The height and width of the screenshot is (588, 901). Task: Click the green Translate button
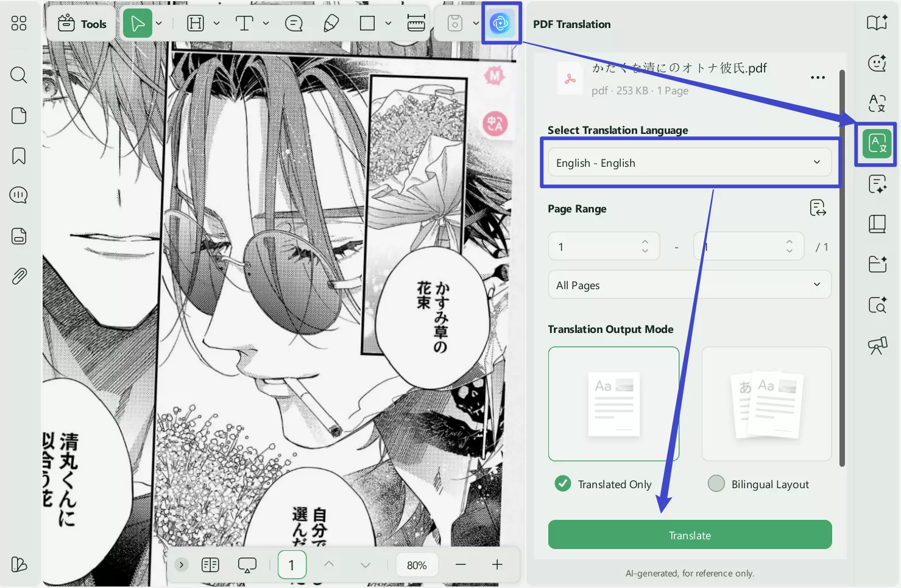pos(690,534)
